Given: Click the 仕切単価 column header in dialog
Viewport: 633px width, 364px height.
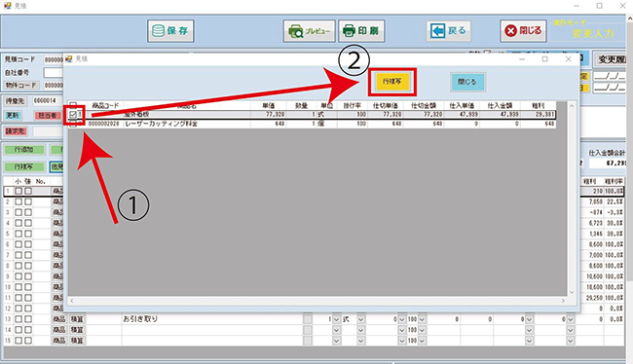Looking at the screenshot, I should pos(385,106).
